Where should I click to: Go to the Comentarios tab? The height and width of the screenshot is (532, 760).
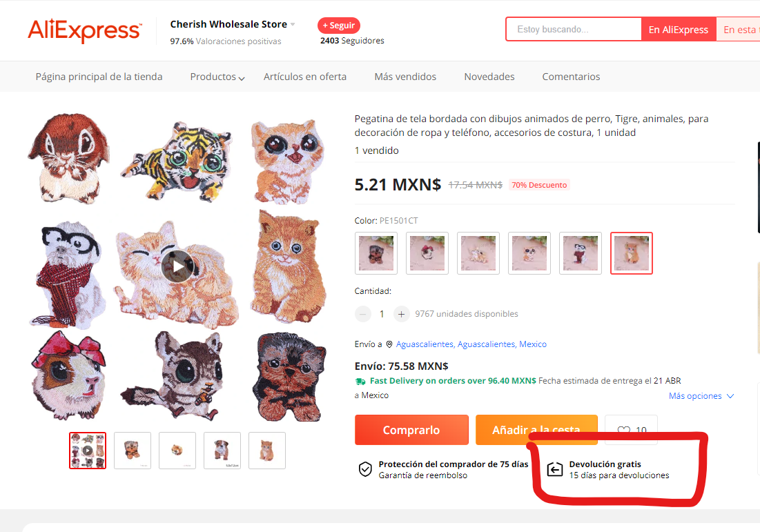[571, 77]
